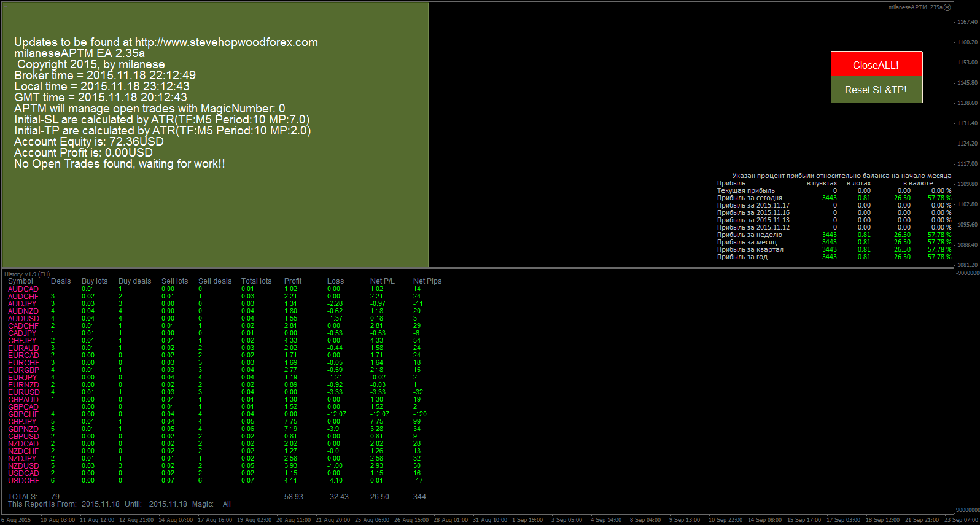This screenshot has width=980, height=525.
Task: Click the total net pips value 344
Action: tap(419, 497)
